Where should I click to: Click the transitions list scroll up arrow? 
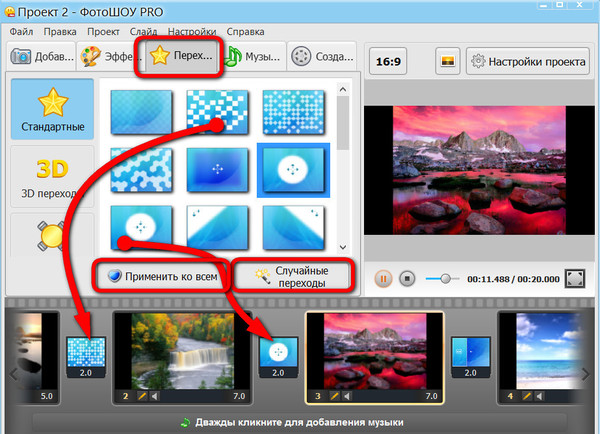[343, 90]
